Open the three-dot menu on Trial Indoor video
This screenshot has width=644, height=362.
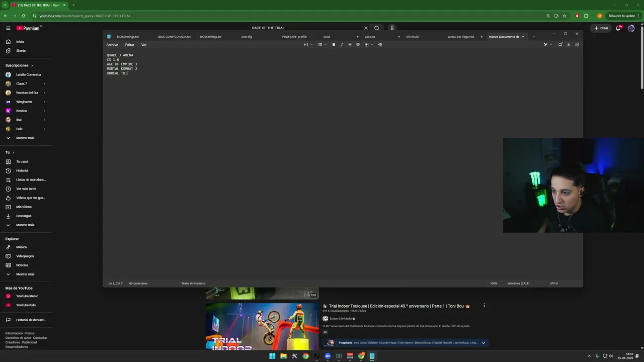pos(484,305)
